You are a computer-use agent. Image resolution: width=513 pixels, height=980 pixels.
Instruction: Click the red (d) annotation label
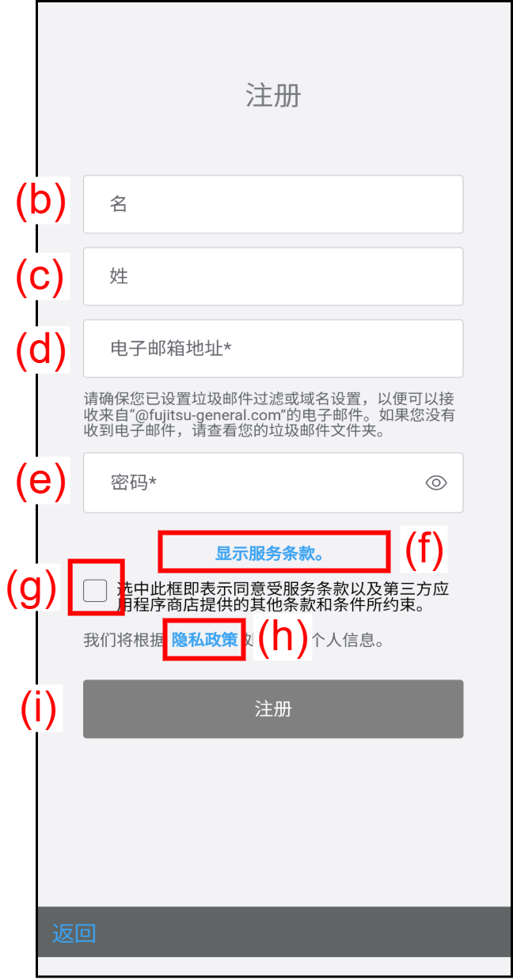41,350
